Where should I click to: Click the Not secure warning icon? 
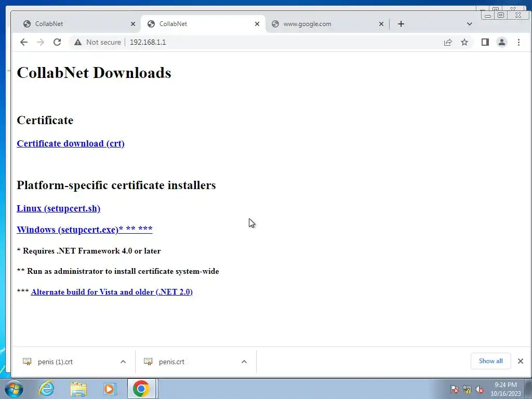click(x=78, y=42)
